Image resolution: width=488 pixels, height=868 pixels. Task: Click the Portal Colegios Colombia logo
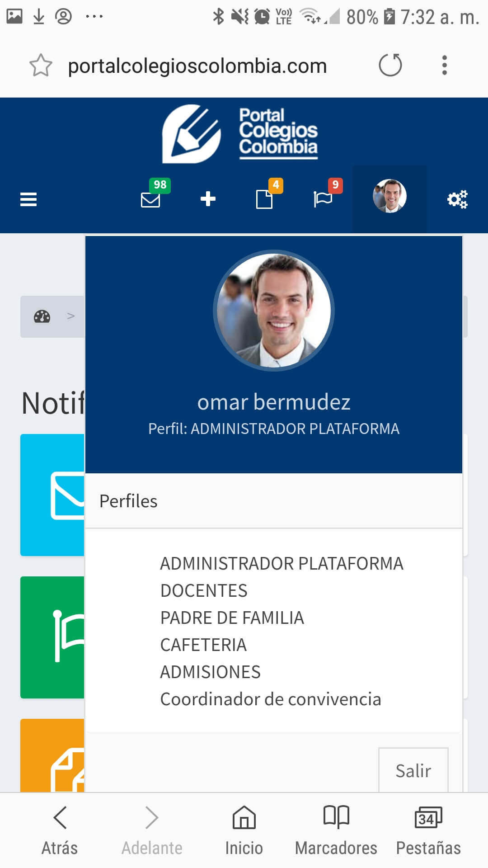click(x=240, y=134)
